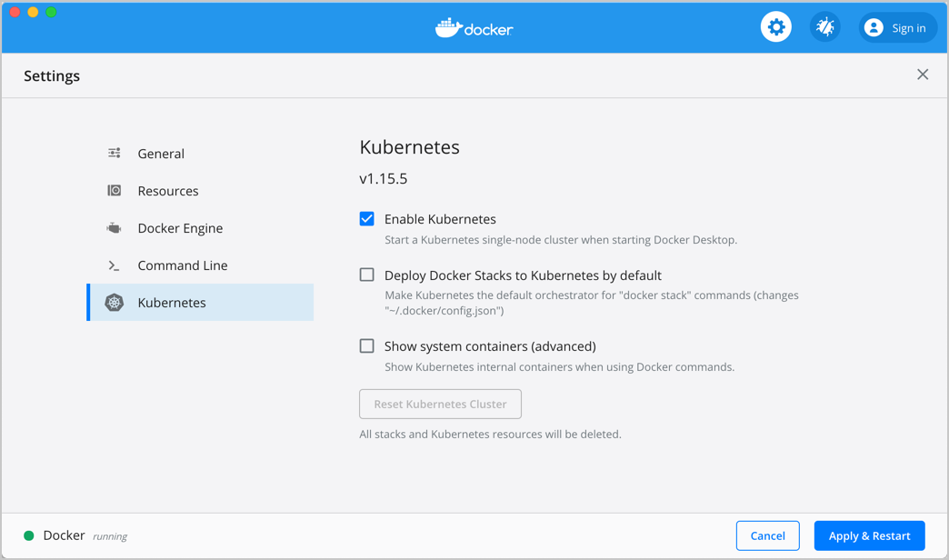Open Settings via the gear icon in header
This screenshot has height=560, width=949.
(x=775, y=26)
